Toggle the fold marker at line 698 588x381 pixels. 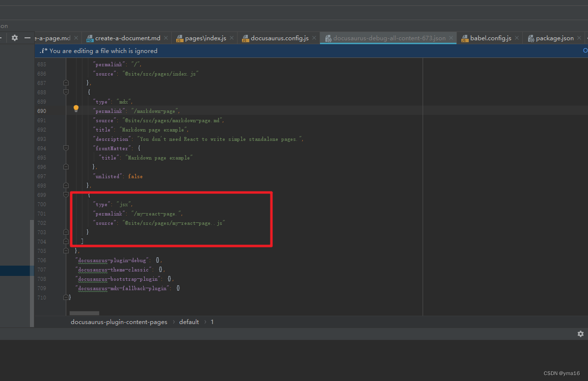(x=66, y=185)
